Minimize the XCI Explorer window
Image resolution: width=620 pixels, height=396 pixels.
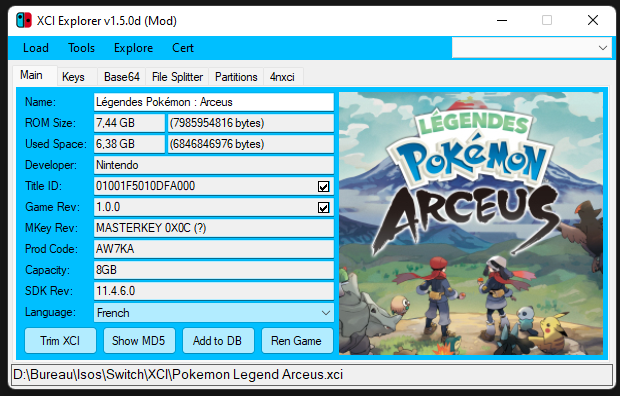tap(502, 20)
